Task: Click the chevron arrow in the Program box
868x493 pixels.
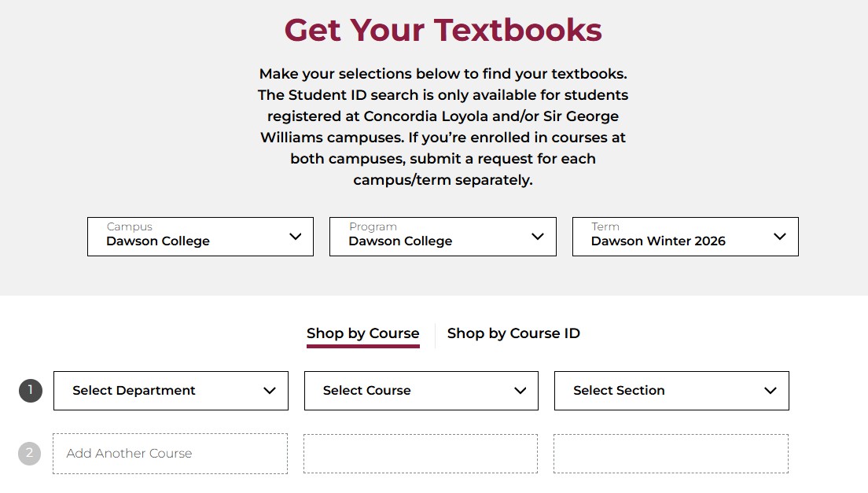Action: [538, 237]
